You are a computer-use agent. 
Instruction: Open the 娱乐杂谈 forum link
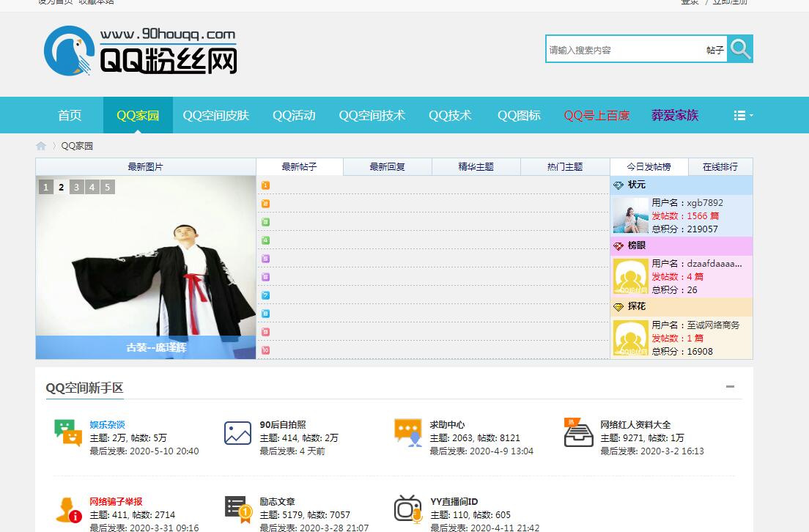point(107,425)
